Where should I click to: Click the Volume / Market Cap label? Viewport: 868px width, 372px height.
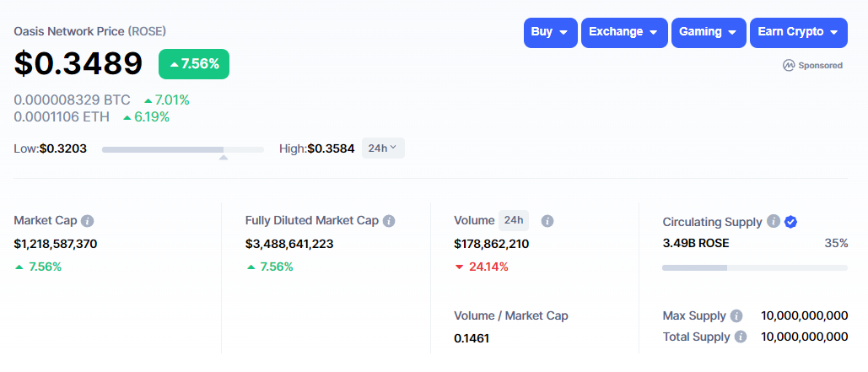(511, 316)
